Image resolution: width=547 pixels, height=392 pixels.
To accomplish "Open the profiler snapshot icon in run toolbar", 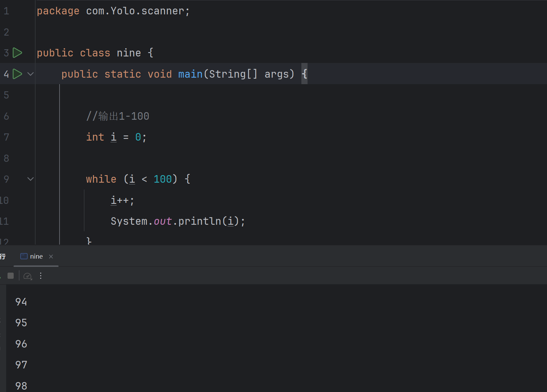I will click(28, 276).
